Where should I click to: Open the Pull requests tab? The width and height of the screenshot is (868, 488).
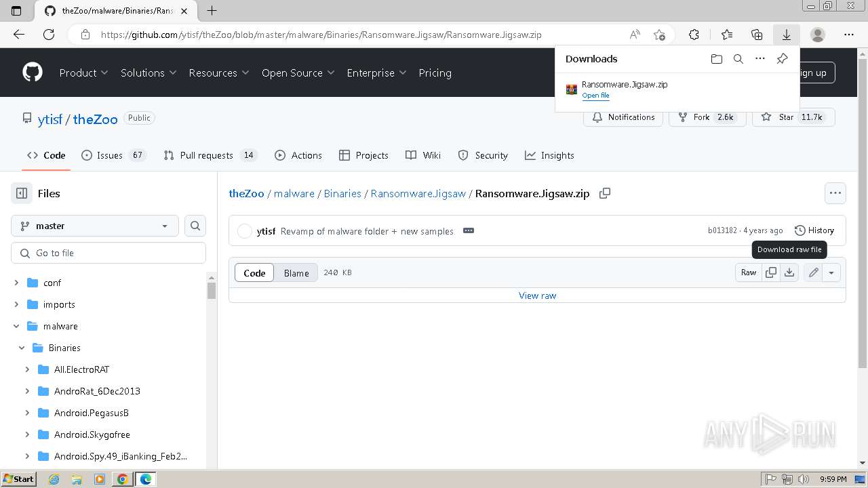click(210, 155)
